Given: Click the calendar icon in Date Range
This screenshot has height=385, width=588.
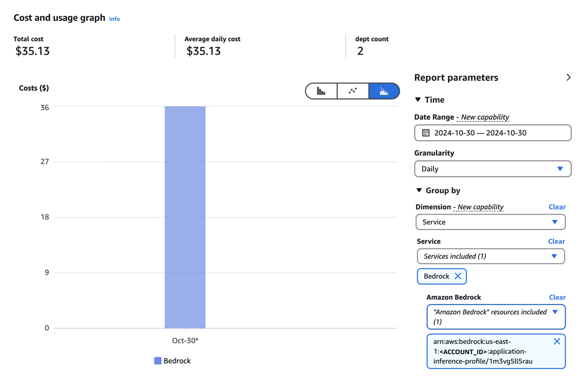Looking at the screenshot, I should tap(426, 133).
